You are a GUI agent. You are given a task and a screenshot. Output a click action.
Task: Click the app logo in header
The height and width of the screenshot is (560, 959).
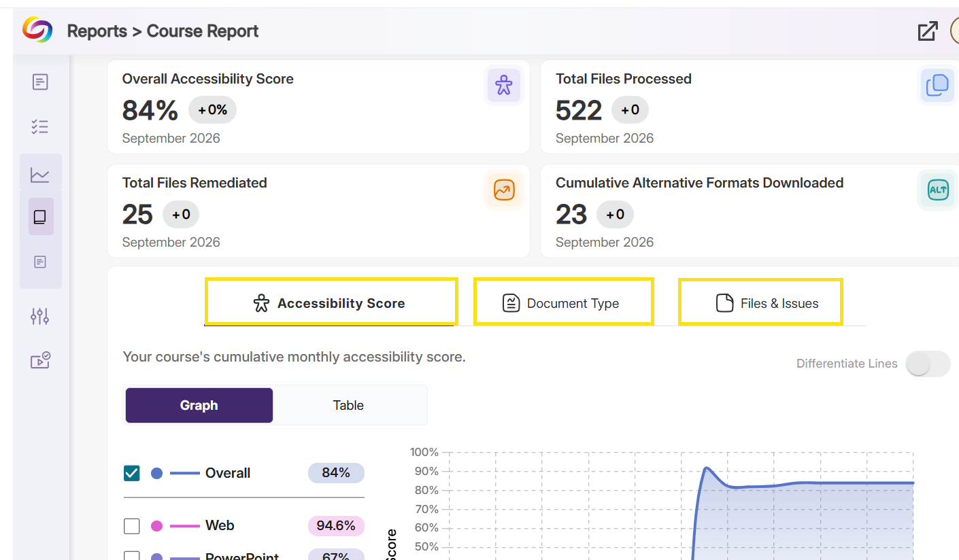pos(37,30)
